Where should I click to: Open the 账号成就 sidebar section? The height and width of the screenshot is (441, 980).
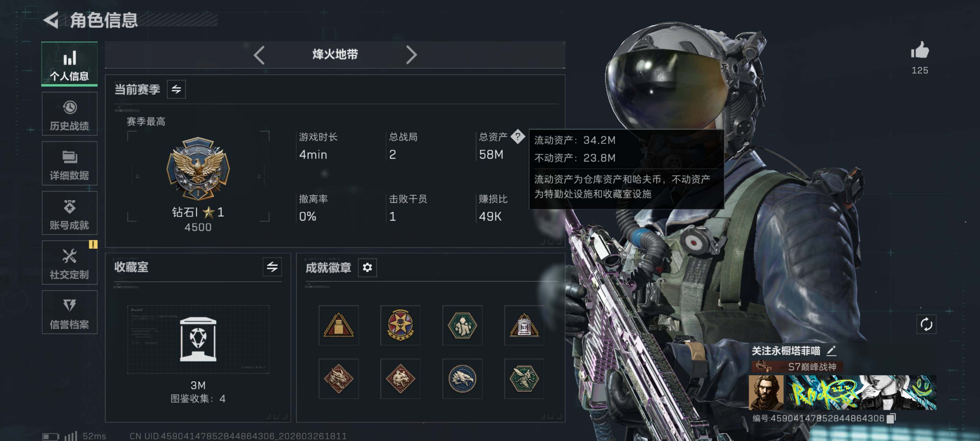click(69, 213)
